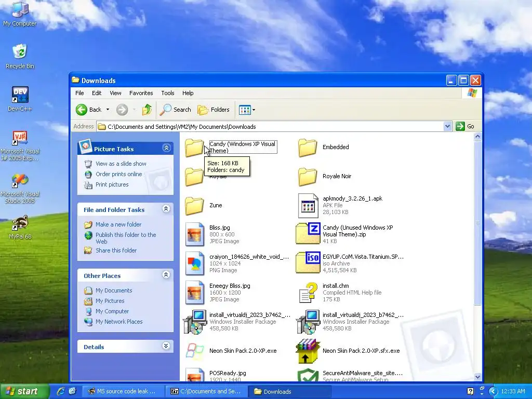This screenshot has width=532, height=399.
Task: Switch to the 7-Zip taskbar window
Action: point(207,391)
